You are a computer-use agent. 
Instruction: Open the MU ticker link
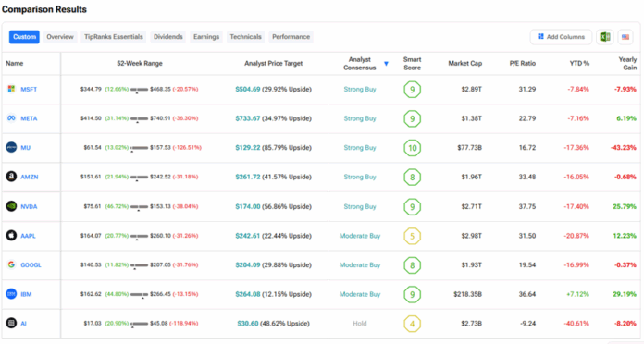coord(26,148)
